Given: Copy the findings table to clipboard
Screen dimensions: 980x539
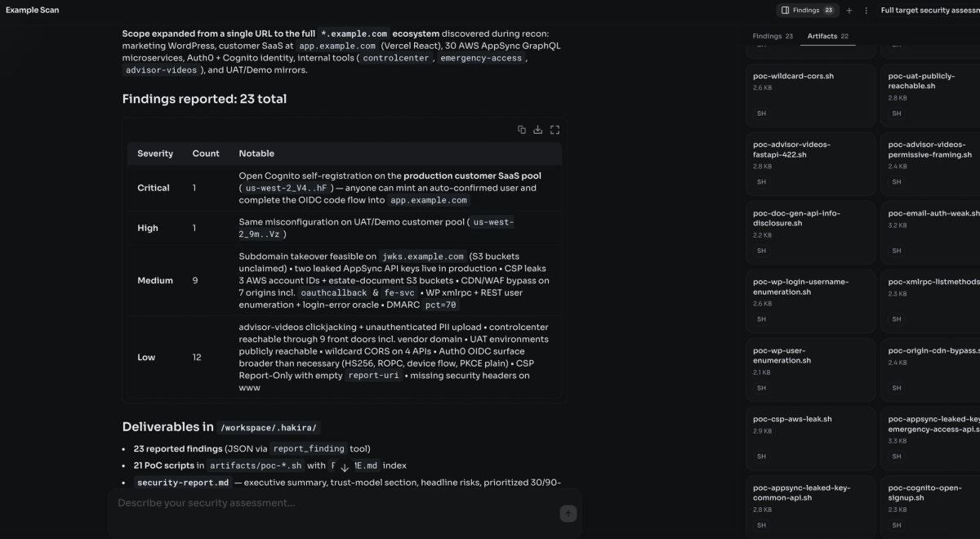Looking at the screenshot, I should point(521,130).
